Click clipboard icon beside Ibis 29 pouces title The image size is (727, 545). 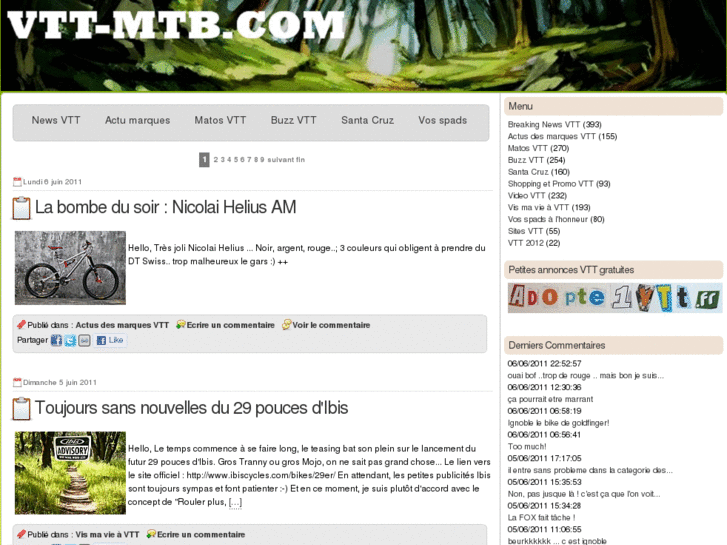21,409
